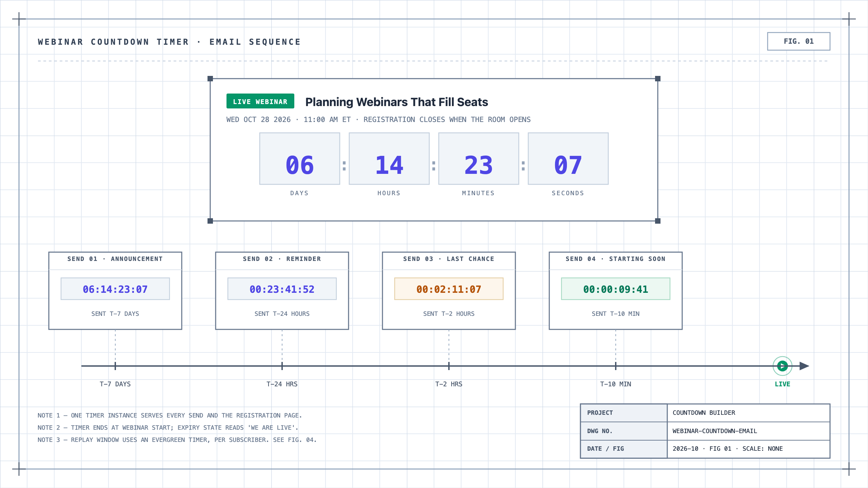The height and width of the screenshot is (488, 868).
Task: Click the PROJECT title block cell
Action: pyautogui.click(x=624, y=413)
